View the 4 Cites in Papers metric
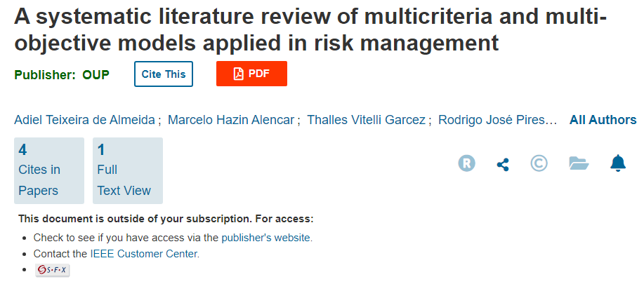This screenshot has width=644, height=291. [x=49, y=170]
